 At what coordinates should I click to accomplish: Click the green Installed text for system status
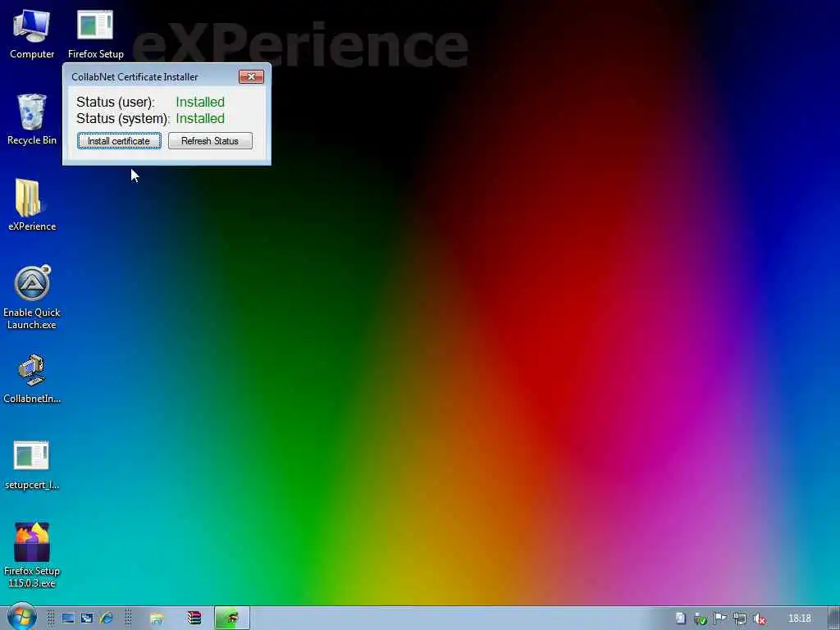point(200,118)
